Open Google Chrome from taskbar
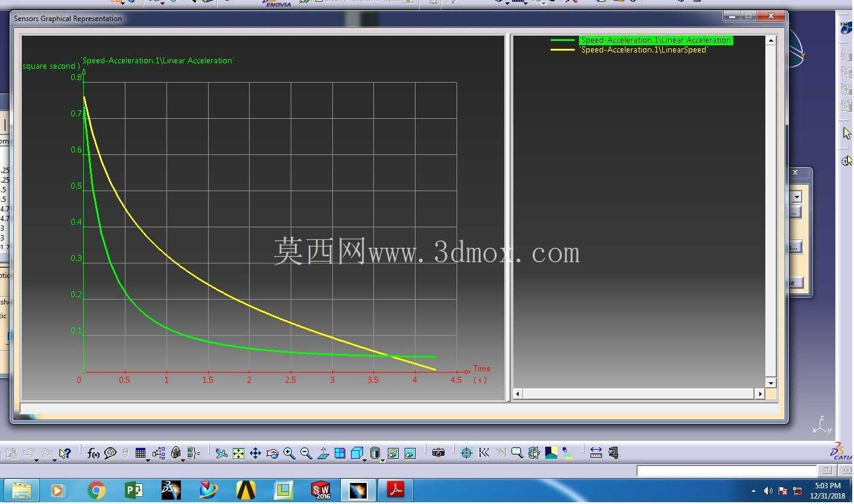This screenshot has width=854, height=504. [96, 491]
